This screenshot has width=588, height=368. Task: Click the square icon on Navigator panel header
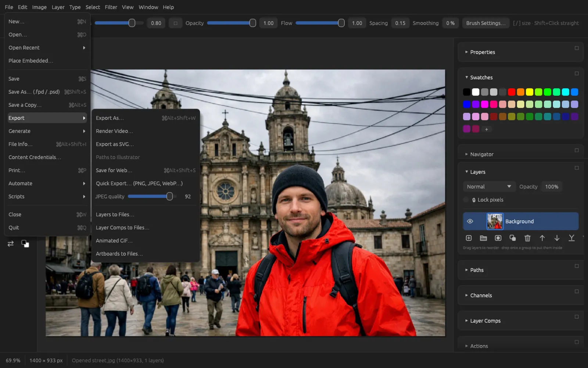tap(577, 150)
